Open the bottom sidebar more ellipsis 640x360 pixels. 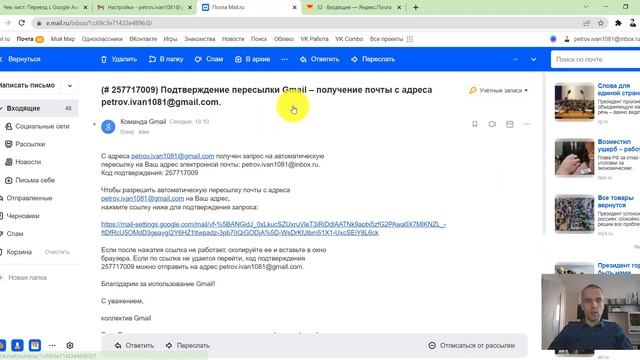[52, 345]
